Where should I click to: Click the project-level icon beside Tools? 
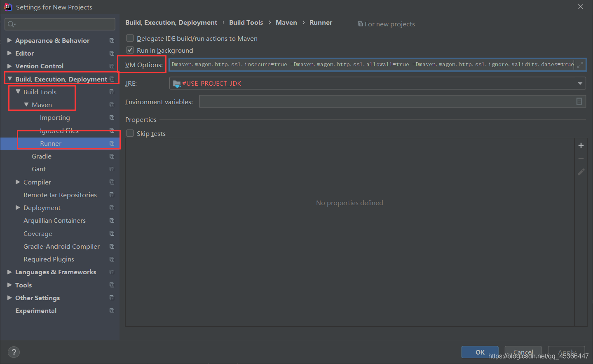coord(112,285)
